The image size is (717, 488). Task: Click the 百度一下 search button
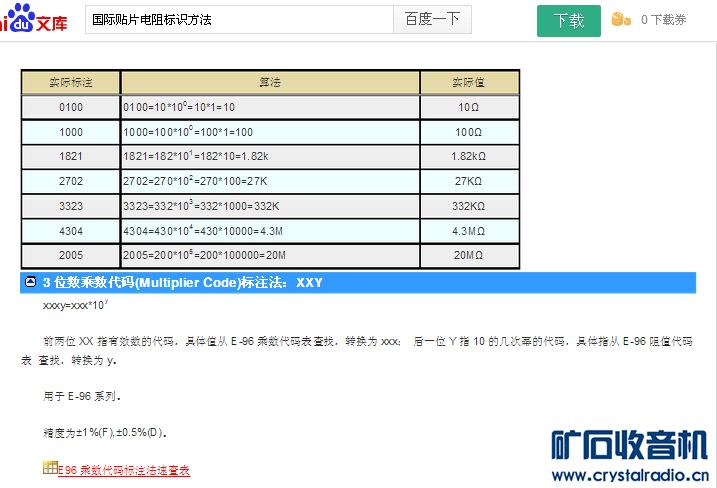(432, 20)
